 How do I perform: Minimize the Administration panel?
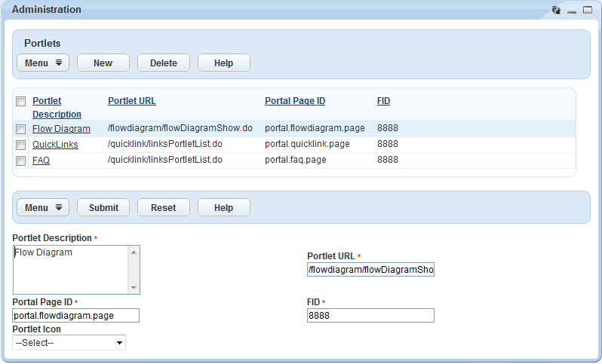[x=572, y=10]
